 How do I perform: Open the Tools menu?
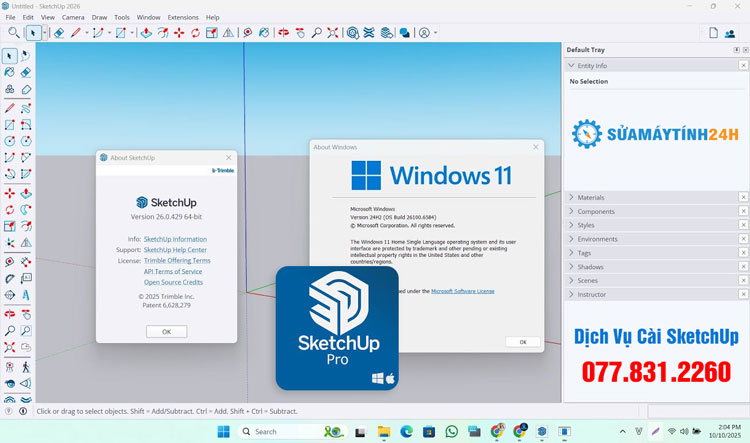121,17
